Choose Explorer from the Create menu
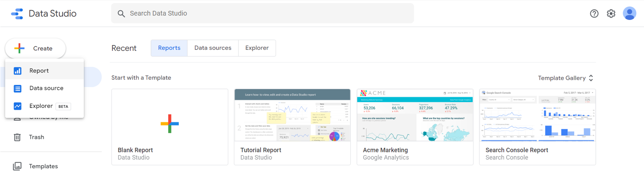Screen dimensions: 644x180 [x=41, y=106]
